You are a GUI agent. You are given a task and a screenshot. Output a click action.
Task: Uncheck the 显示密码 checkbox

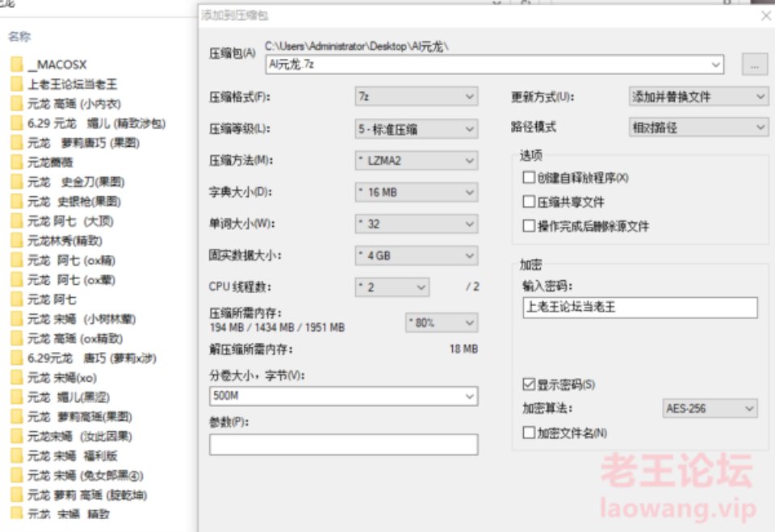[529, 384]
